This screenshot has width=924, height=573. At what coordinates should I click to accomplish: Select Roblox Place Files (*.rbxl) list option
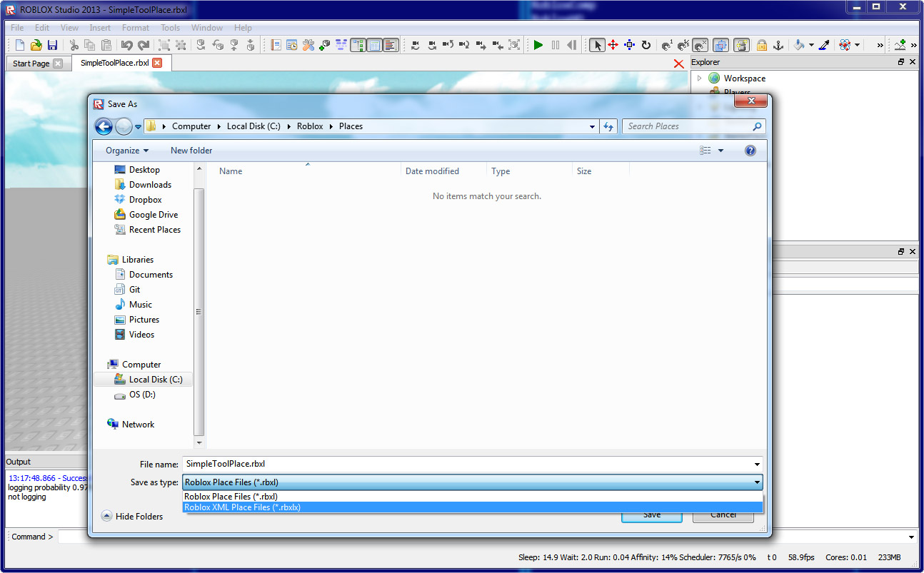(x=473, y=497)
